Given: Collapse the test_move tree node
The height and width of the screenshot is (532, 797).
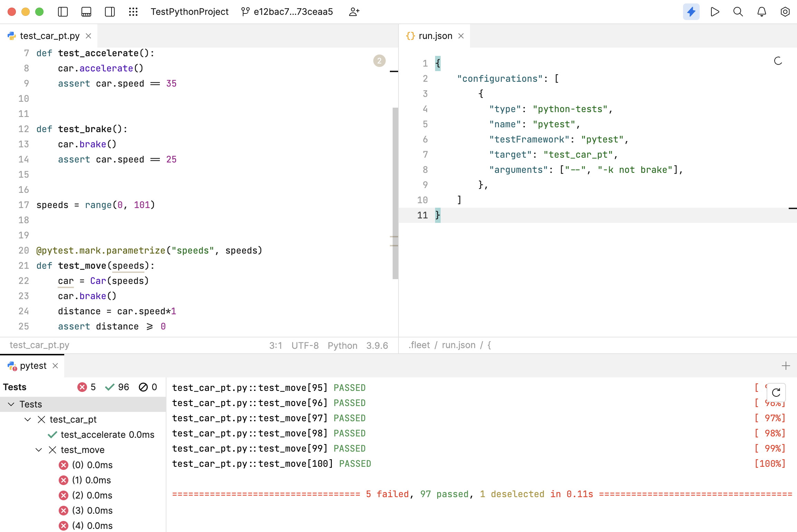Looking at the screenshot, I should click(x=39, y=450).
